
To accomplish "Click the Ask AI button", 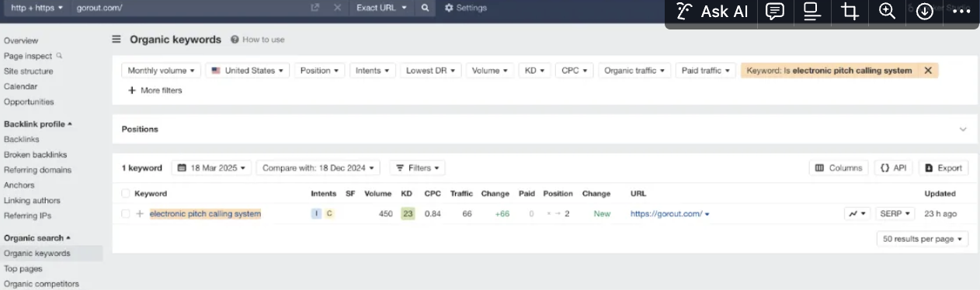I will coord(712,12).
